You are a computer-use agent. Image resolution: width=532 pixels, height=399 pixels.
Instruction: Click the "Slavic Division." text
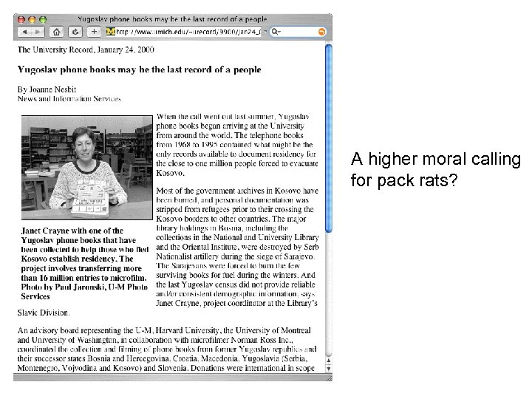coord(44,313)
